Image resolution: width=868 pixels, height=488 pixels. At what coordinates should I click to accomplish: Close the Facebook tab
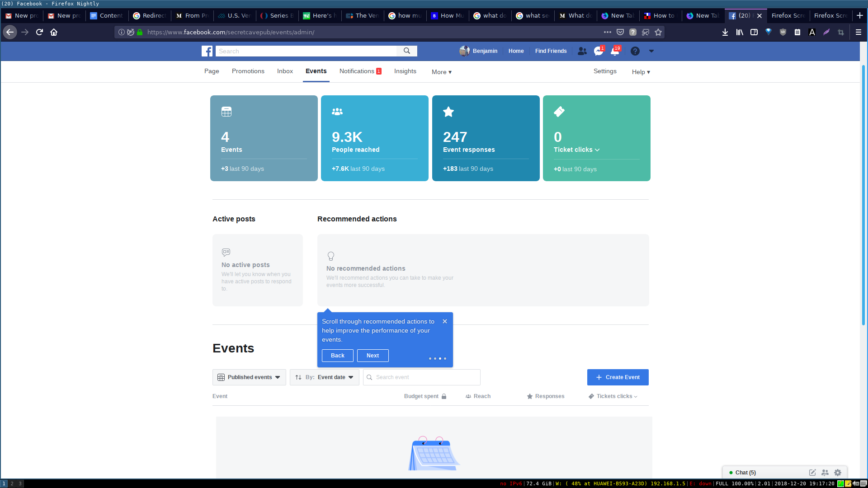(759, 15)
